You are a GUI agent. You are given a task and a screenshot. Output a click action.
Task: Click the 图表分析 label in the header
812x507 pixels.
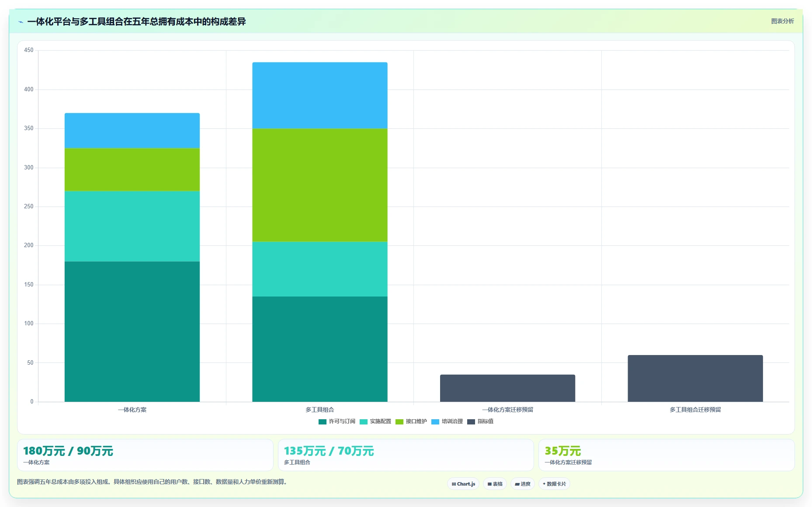click(782, 21)
